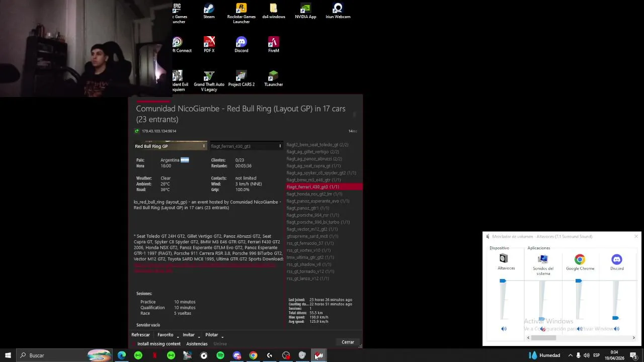The image size is (644, 362).
Task: Launch the Project CARS 2 shortcut
Action: click(x=241, y=78)
